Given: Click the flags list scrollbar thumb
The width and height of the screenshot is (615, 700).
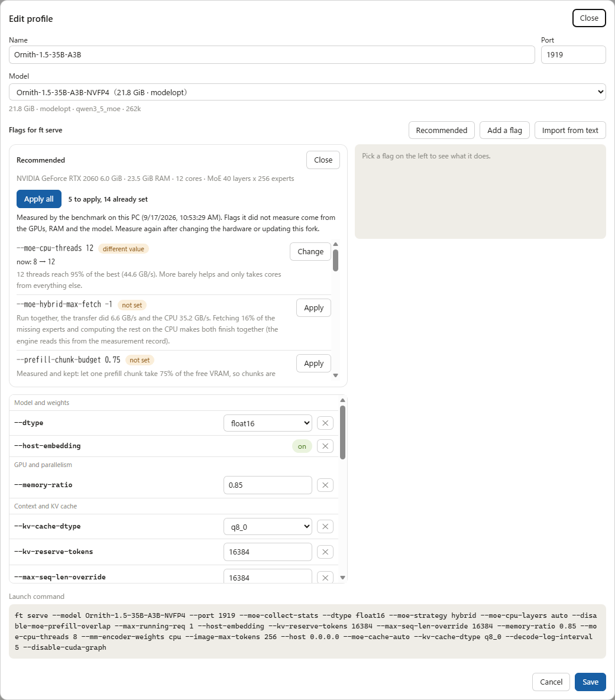Looking at the screenshot, I should click(x=342, y=432).
